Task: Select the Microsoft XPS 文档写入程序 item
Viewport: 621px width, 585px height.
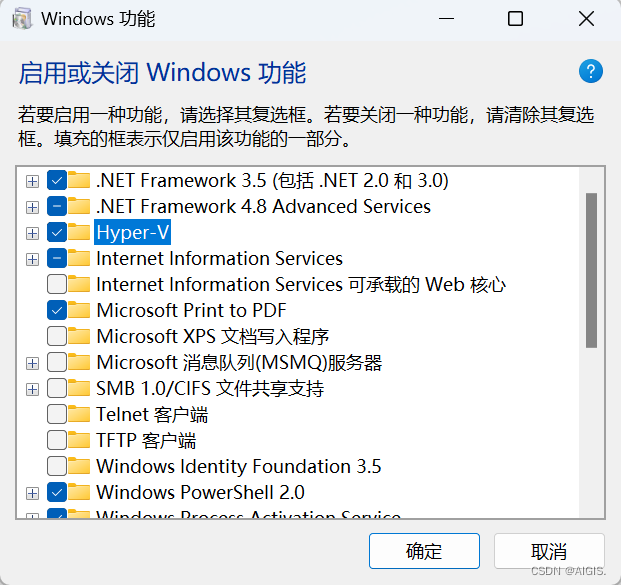Action: (213, 336)
